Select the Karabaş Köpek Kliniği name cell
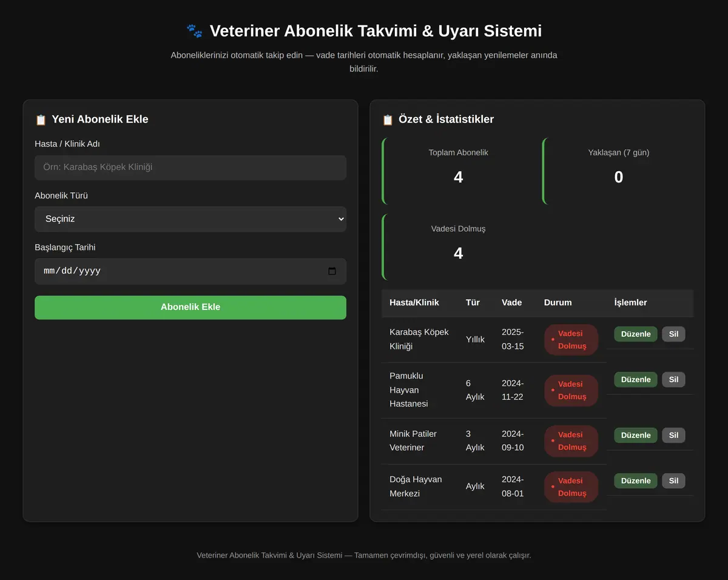Image resolution: width=728 pixels, height=580 pixels. [419, 340]
